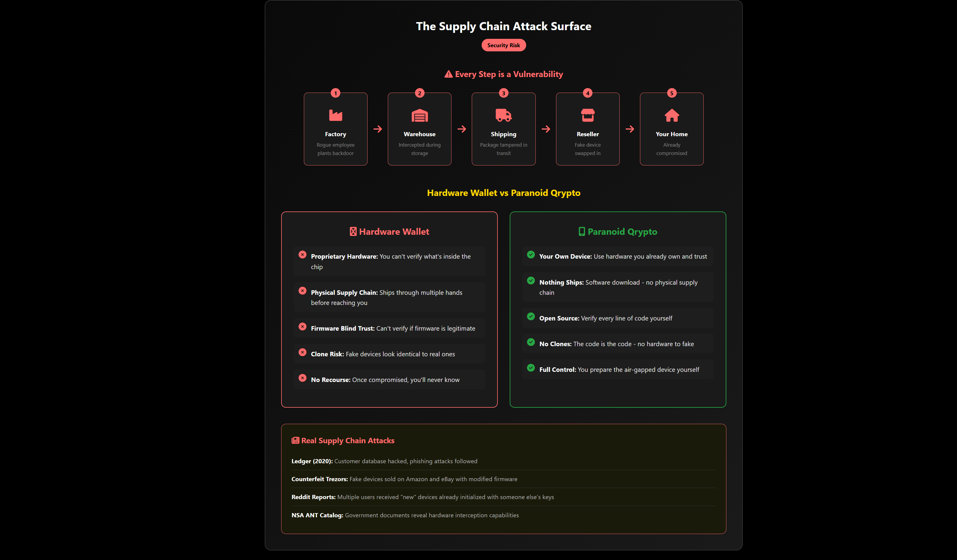Image resolution: width=957 pixels, height=560 pixels.
Task: Click the Shipping truck icon
Action: (503, 115)
